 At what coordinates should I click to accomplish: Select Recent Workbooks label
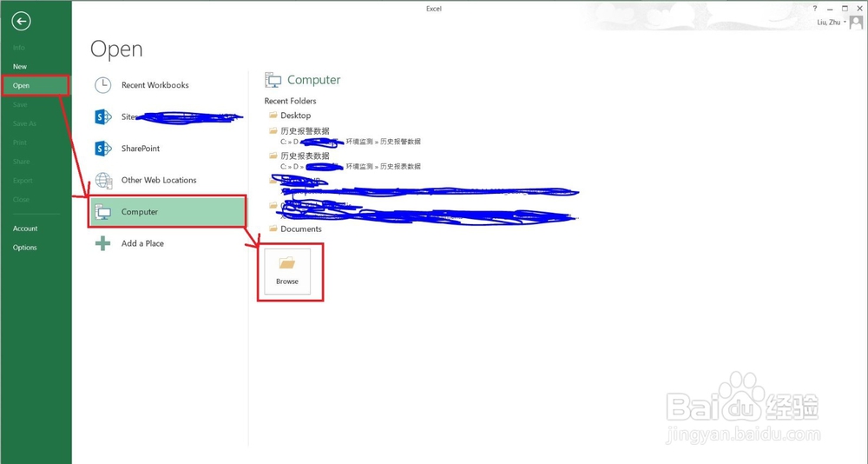155,85
